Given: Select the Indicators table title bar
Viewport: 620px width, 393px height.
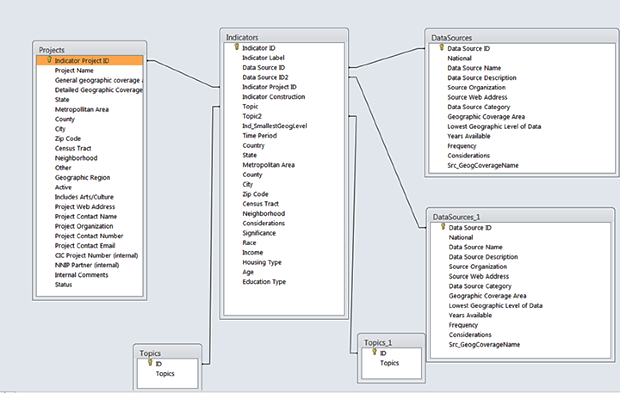Looking at the screenshot, I should [x=284, y=37].
